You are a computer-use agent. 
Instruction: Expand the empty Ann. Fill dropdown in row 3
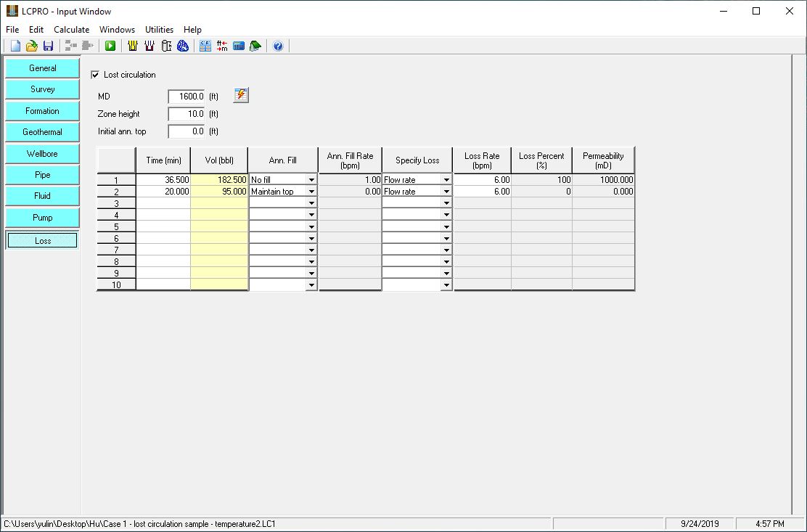tap(311, 203)
